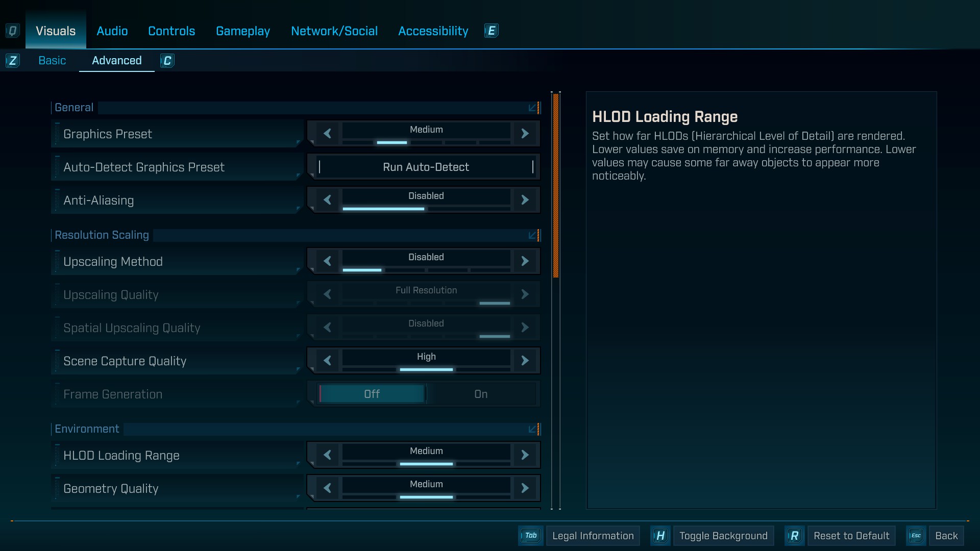The image size is (980, 551).
Task: Collapse the Resolution Scaling section
Action: pos(533,235)
